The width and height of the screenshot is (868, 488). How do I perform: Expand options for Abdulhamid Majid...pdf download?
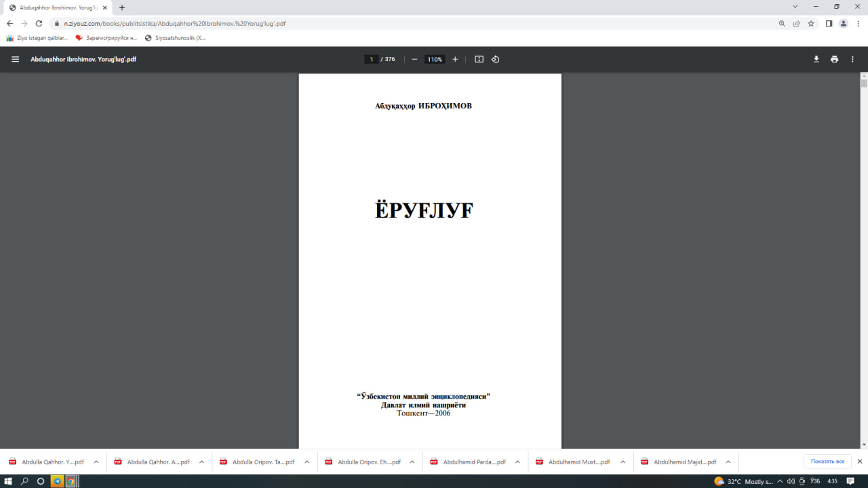(728, 462)
